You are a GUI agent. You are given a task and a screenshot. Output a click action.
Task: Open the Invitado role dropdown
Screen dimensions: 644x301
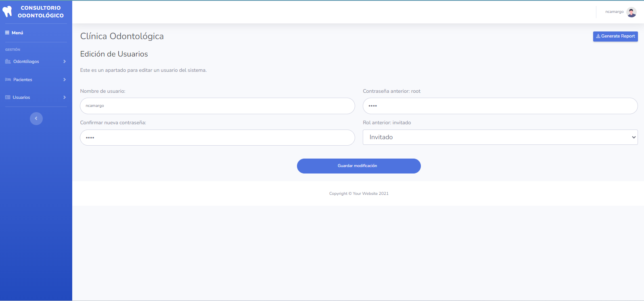500,137
